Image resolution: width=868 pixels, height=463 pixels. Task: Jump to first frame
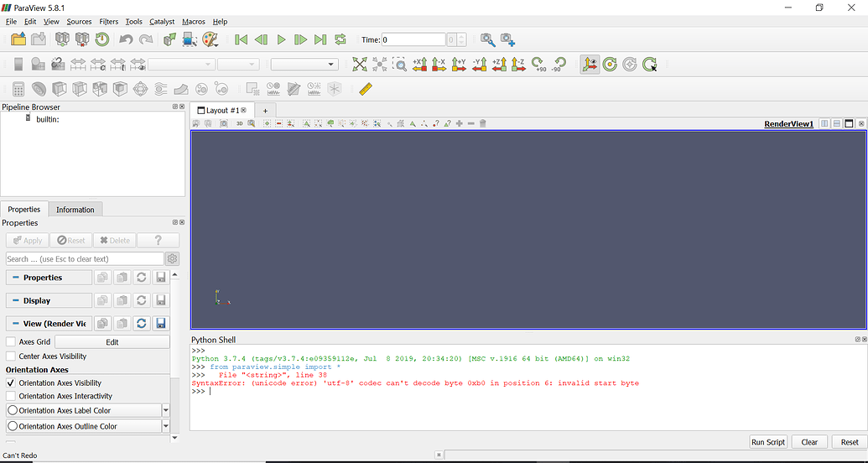click(241, 39)
